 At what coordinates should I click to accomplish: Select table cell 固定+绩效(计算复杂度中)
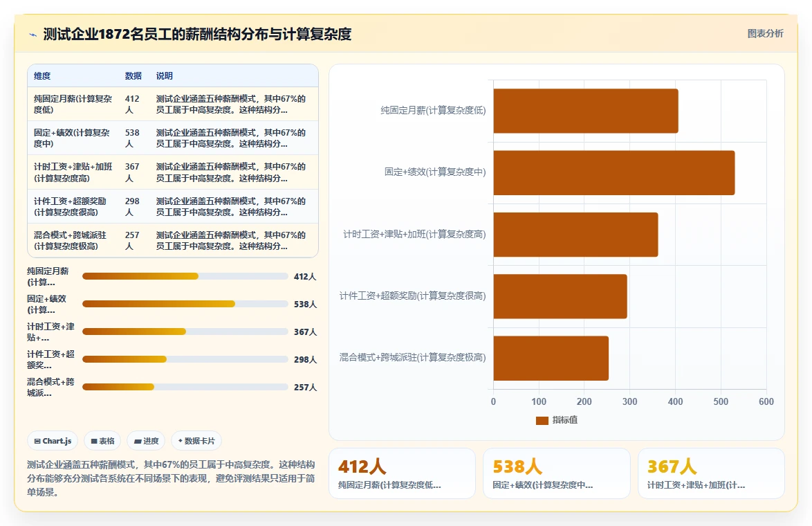(72, 138)
